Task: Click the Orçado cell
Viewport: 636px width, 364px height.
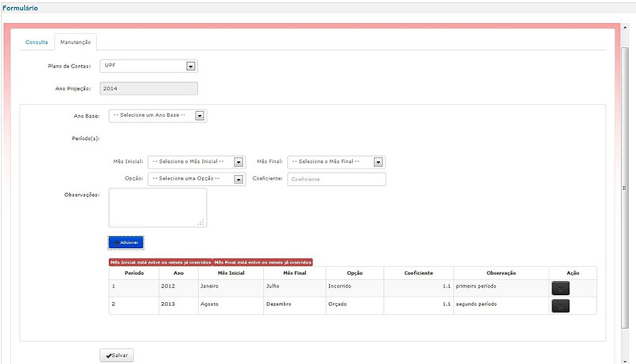Action: pyautogui.click(x=355, y=306)
